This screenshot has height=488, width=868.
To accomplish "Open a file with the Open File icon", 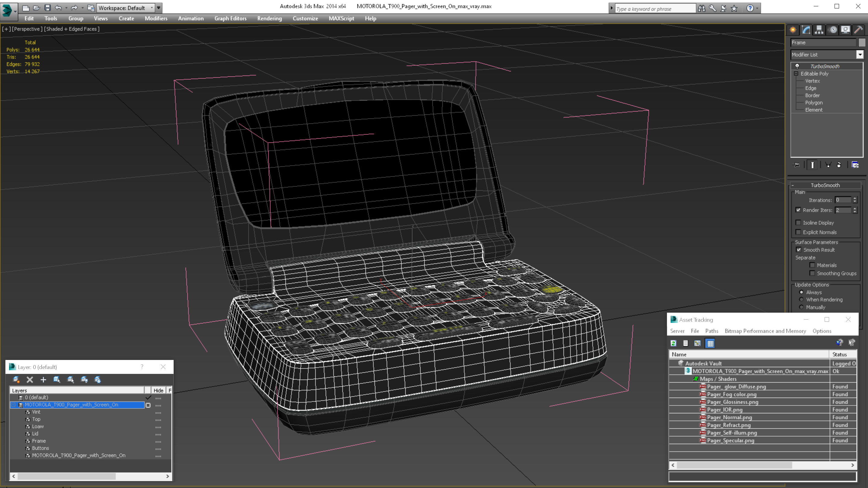I will (x=36, y=8).
